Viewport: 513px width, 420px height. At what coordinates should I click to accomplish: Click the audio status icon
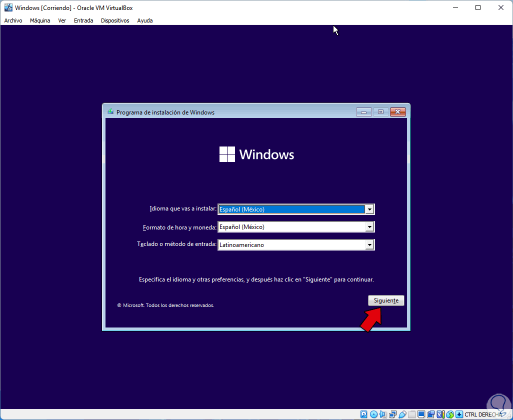coord(383,414)
